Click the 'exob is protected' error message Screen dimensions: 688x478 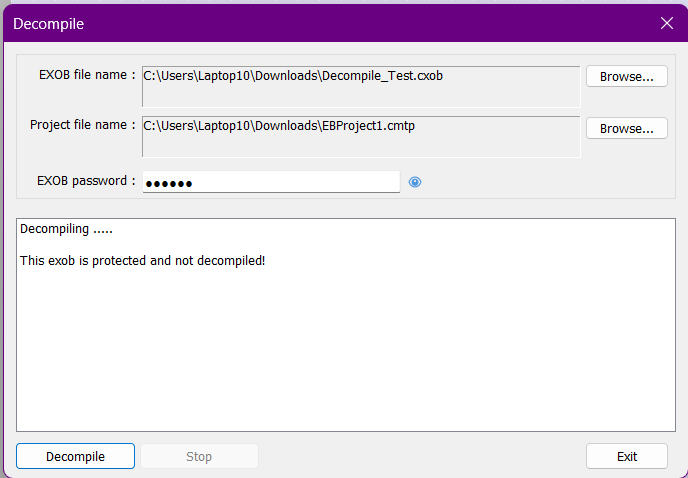click(142, 260)
